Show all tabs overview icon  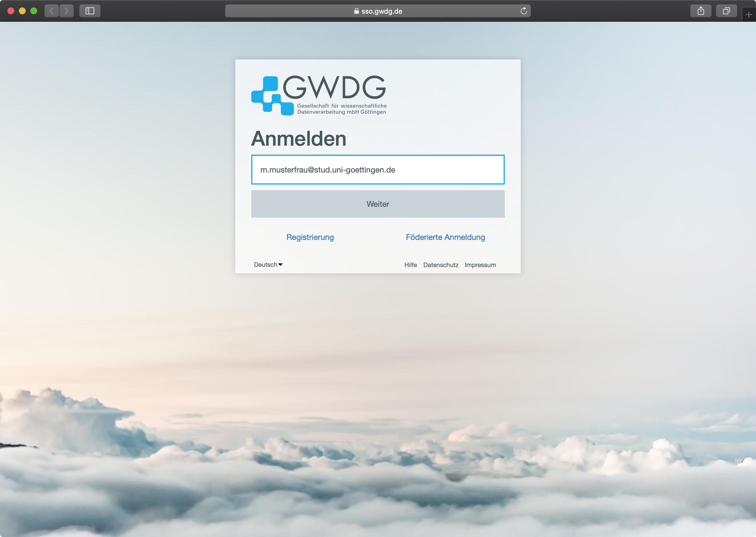pyautogui.click(x=726, y=11)
